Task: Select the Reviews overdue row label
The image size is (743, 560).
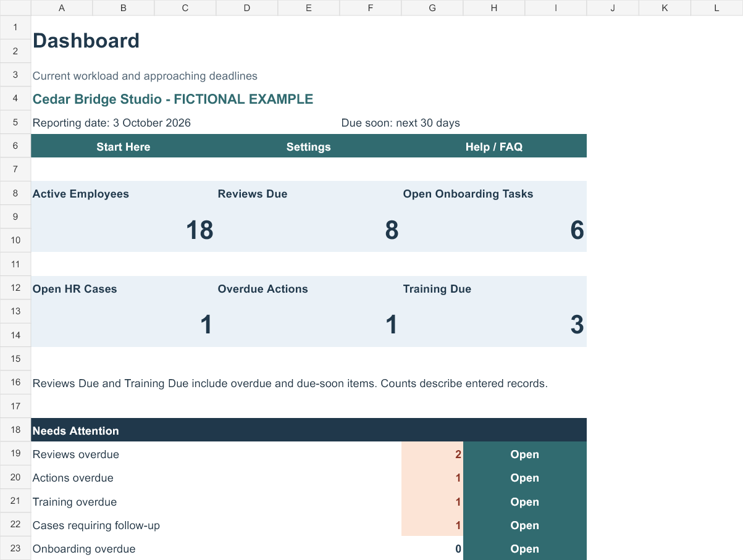Action: coord(76,454)
